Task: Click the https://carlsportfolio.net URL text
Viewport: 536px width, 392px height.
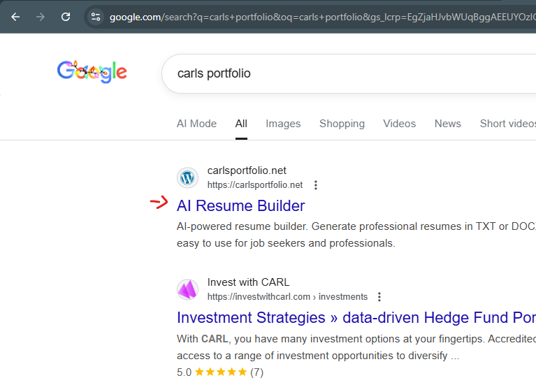Action: pyautogui.click(x=255, y=185)
